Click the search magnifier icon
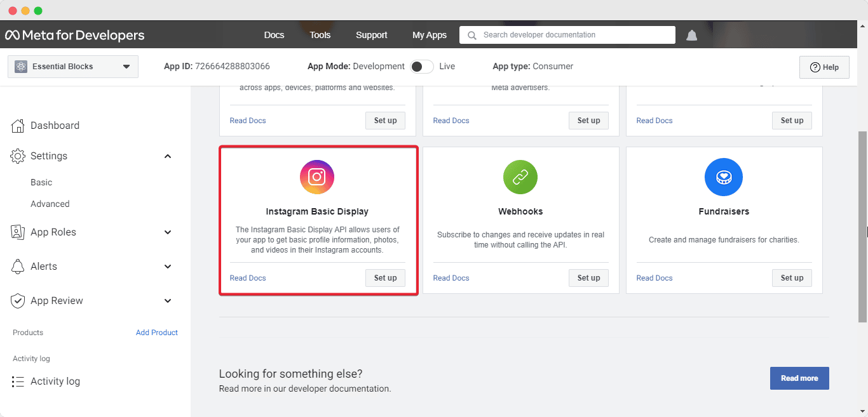The height and width of the screenshot is (417, 868). click(x=471, y=35)
